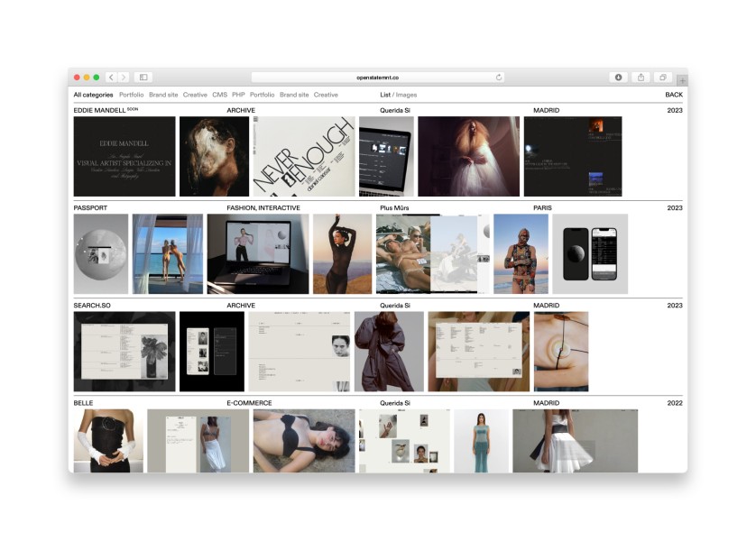The height and width of the screenshot is (541, 756).
Task: Open the white tulle dress photo thumbnail
Action: [468, 157]
